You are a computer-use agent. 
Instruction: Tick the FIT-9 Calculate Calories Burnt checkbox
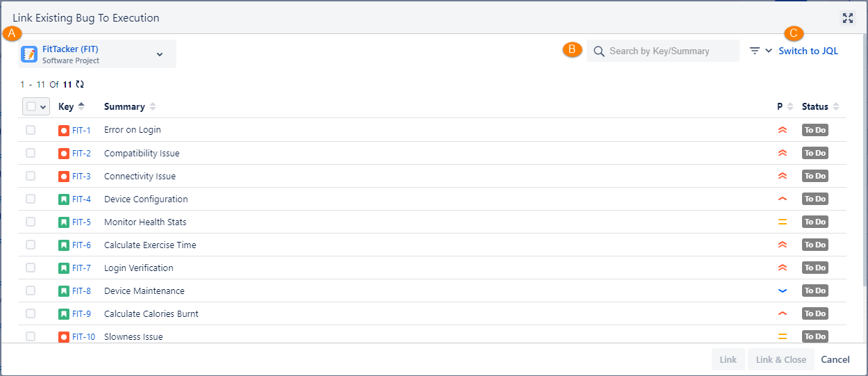click(31, 313)
